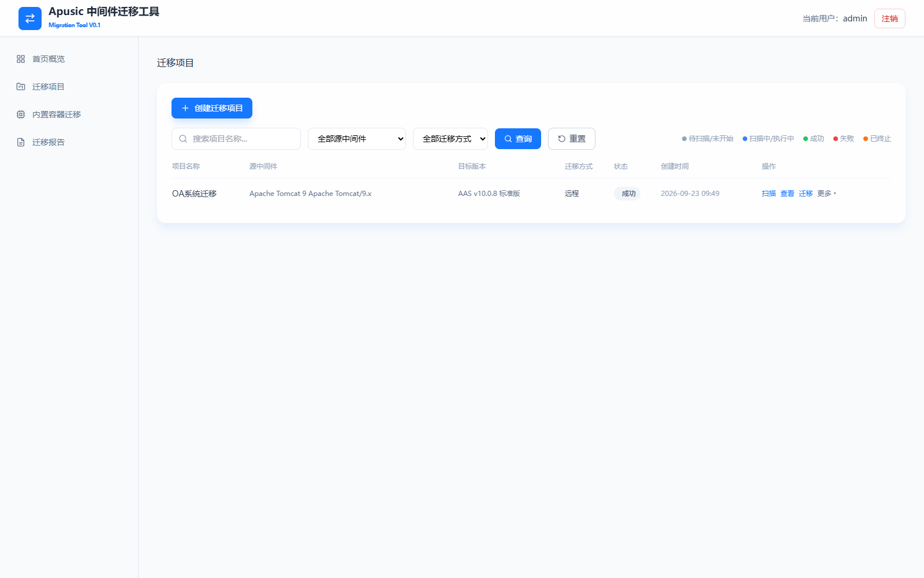Open the 更多 dropdown for OA系统迁移
Screen dimensions: 924x578
827,194
